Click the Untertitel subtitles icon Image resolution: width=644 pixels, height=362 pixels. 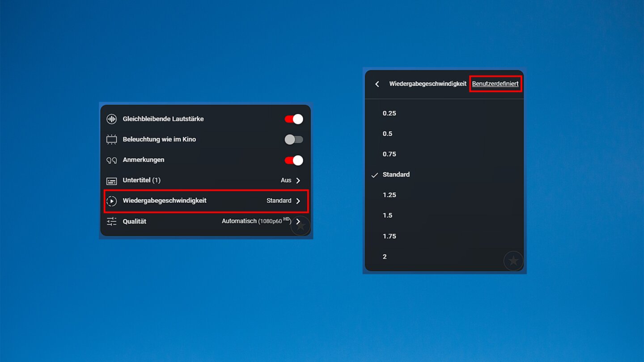[111, 181]
